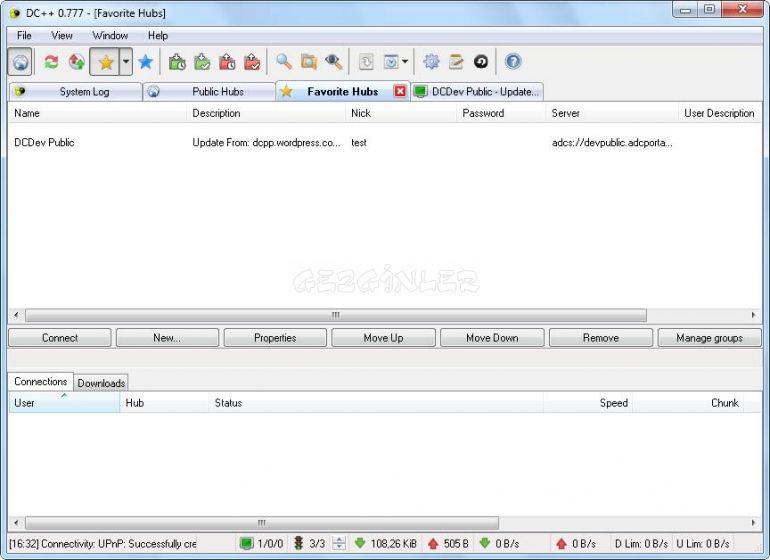The height and width of the screenshot is (560, 770).
Task: Click the Connect button
Action: [60, 338]
